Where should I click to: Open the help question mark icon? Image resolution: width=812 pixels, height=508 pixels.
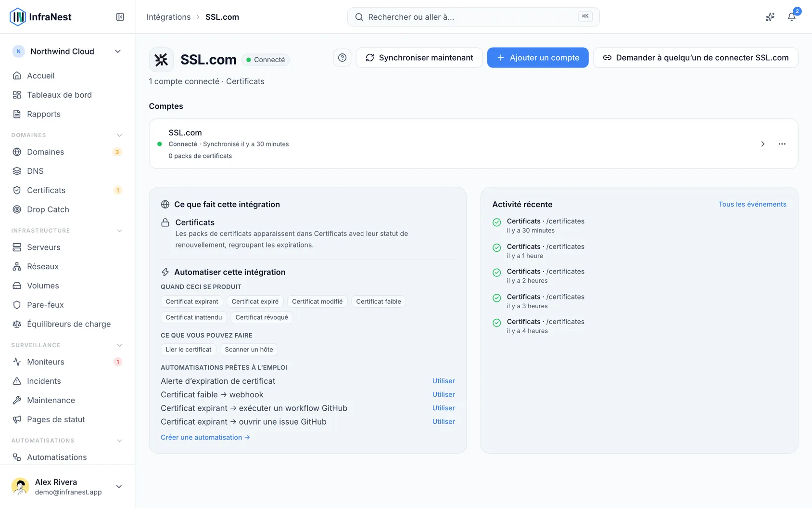pyautogui.click(x=342, y=58)
